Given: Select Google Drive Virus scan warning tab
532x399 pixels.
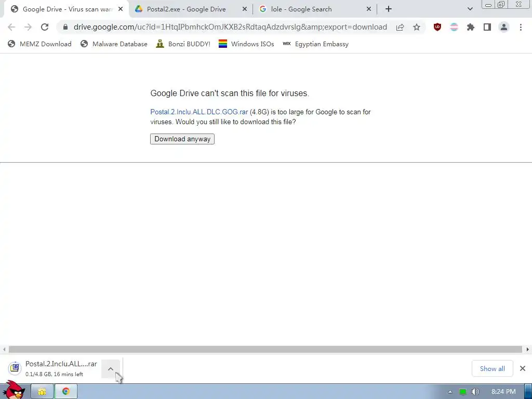Looking at the screenshot, I should point(67,9).
